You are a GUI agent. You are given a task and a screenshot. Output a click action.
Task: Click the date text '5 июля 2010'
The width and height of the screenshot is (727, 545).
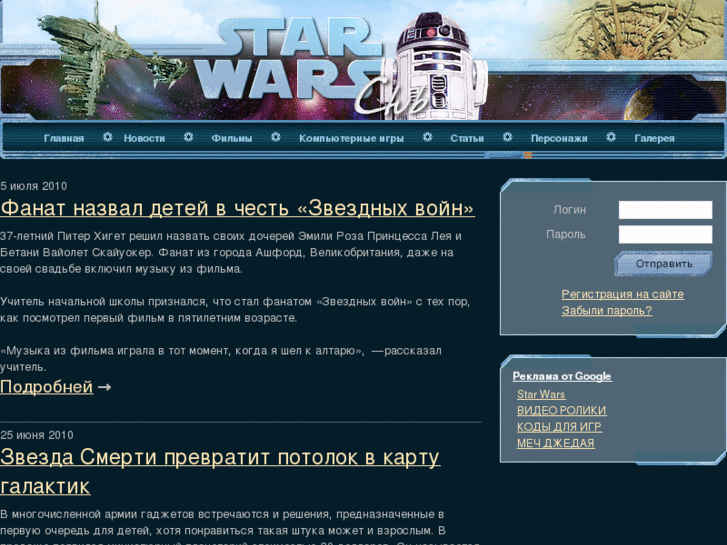33,186
